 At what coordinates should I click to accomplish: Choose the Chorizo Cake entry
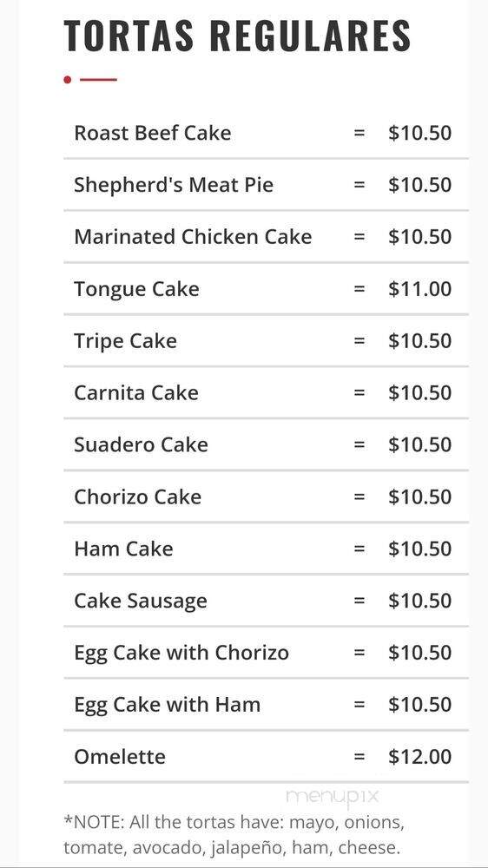tap(266, 497)
